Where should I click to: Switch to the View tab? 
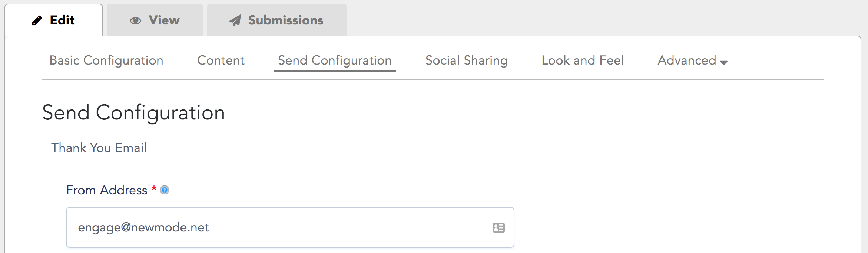pyautogui.click(x=155, y=20)
